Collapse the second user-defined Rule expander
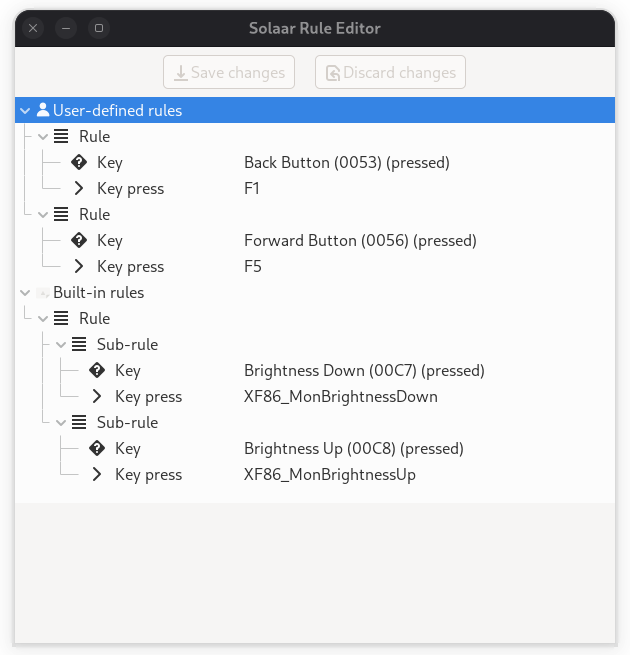630x655 pixels. coord(43,214)
